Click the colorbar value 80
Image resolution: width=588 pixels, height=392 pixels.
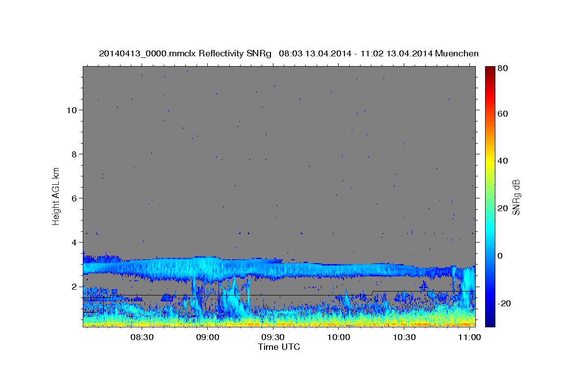pyautogui.click(x=503, y=69)
